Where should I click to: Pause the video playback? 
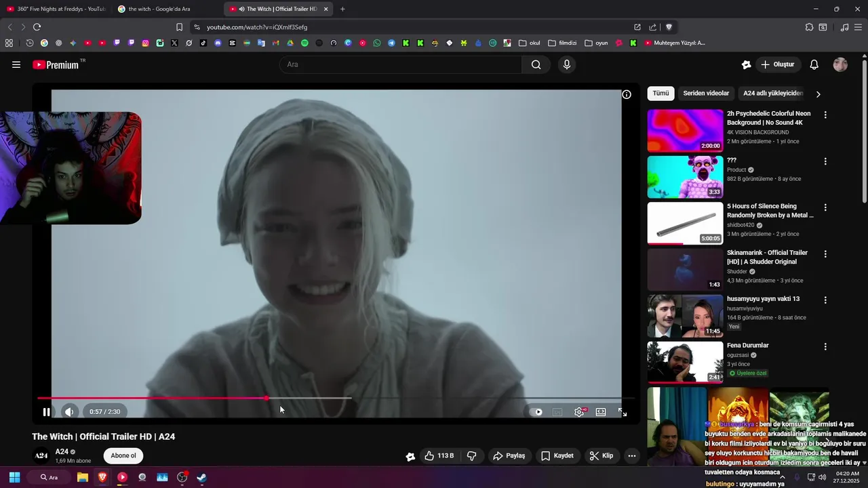click(x=46, y=411)
